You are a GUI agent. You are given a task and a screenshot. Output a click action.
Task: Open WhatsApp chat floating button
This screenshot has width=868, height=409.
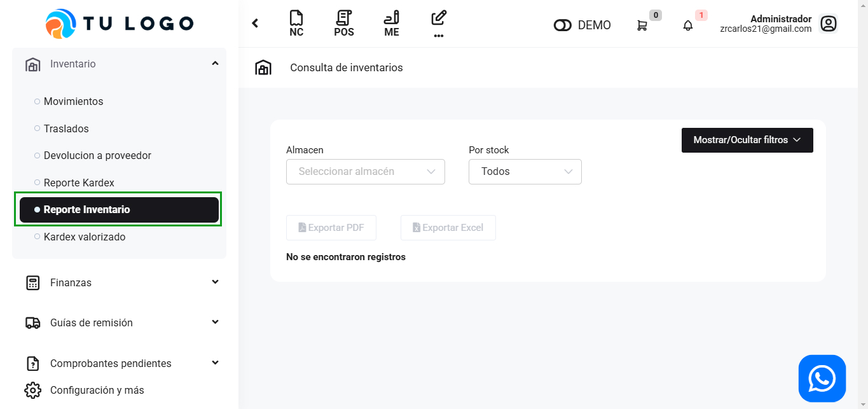click(x=822, y=378)
